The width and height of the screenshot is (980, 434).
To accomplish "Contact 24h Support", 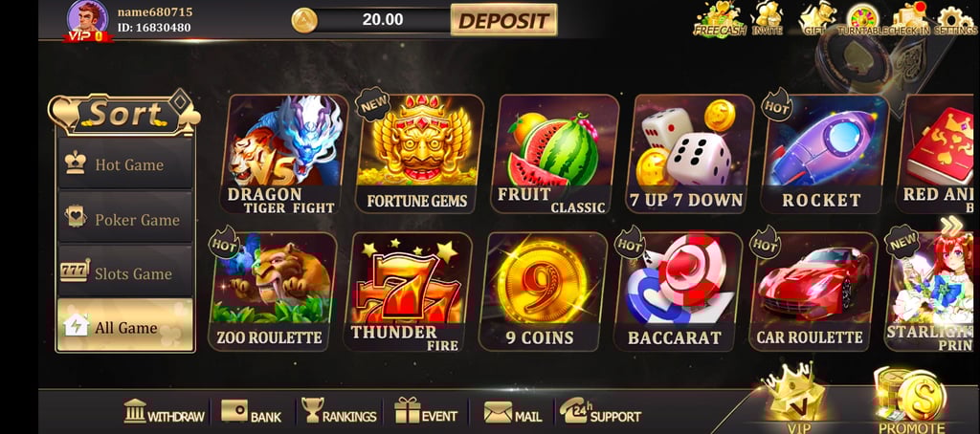I will [600, 411].
